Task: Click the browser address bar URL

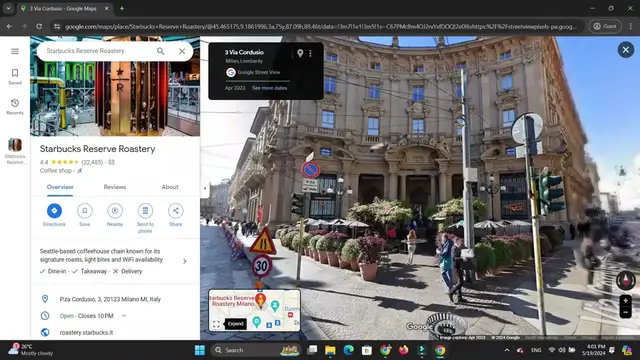Action: click(x=321, y=27)
